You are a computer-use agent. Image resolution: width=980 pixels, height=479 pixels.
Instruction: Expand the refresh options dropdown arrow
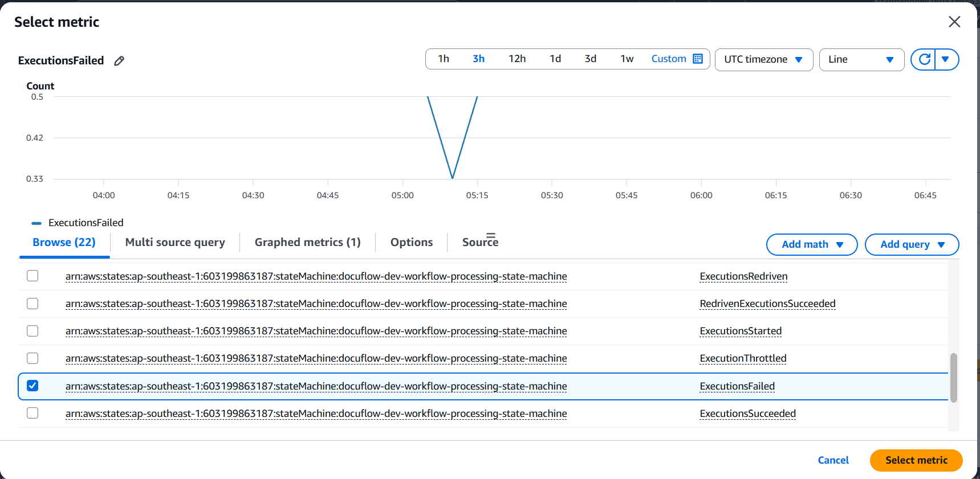946,59
